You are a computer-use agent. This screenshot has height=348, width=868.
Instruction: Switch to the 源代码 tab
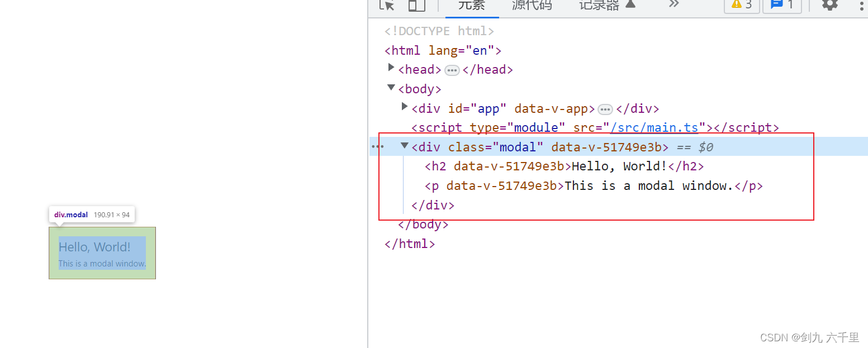click(x=532, y=5)
